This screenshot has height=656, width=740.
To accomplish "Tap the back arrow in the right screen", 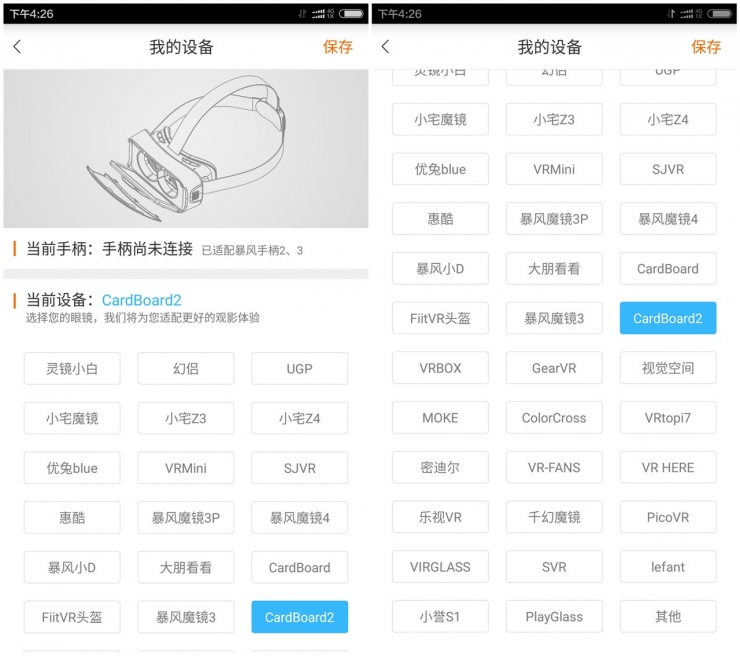I will point(385,47).
